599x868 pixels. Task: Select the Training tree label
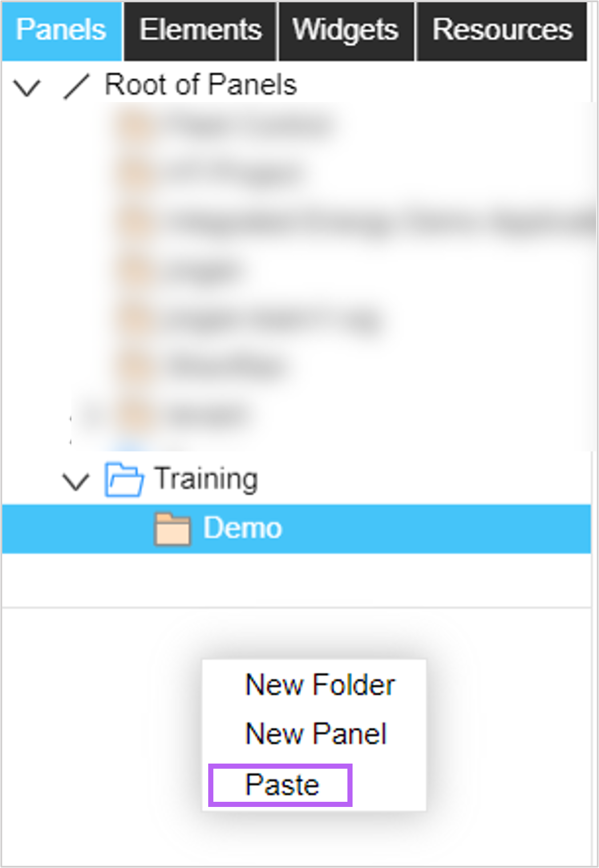pos(206,478)
